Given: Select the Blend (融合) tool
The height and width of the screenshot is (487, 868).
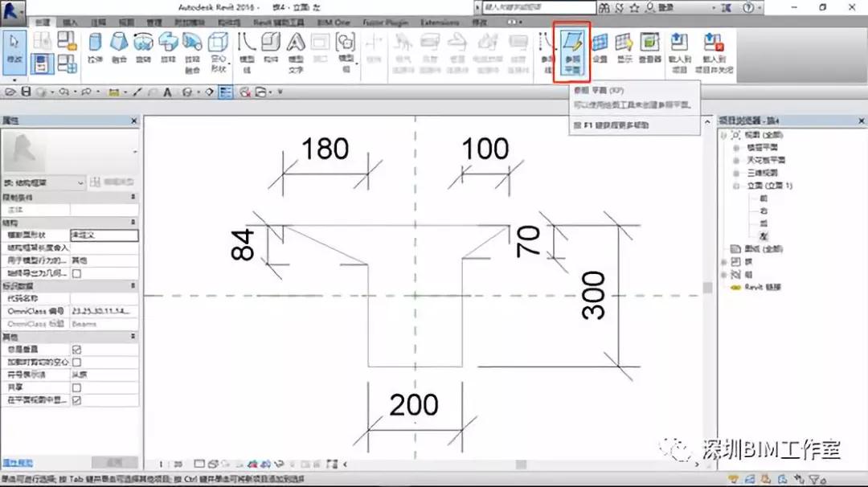Looking at the screenshot, I should click(119, 48).
